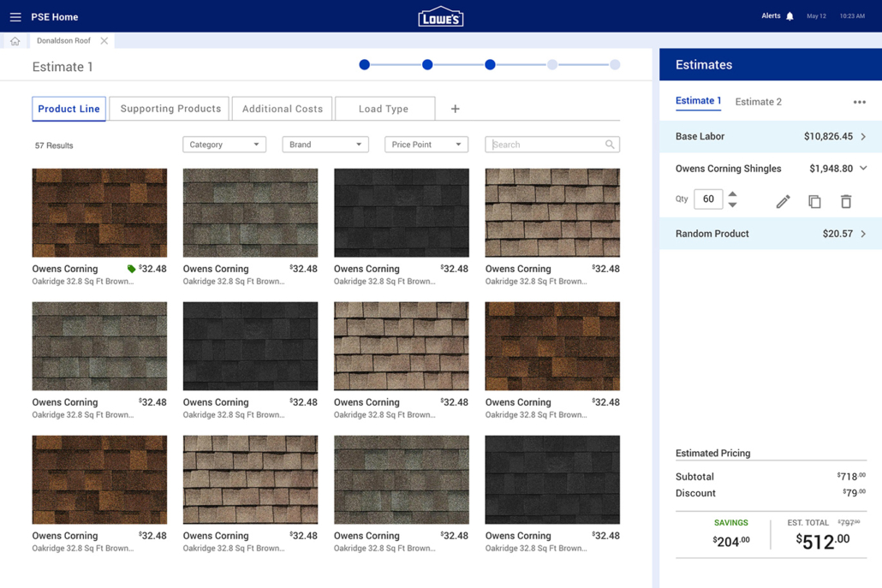This screenshot has width=882, height=588.
Task: Edit Owens Corning Shingles with pencil icon
Action: pyautogui.click(x=783, y=201)
